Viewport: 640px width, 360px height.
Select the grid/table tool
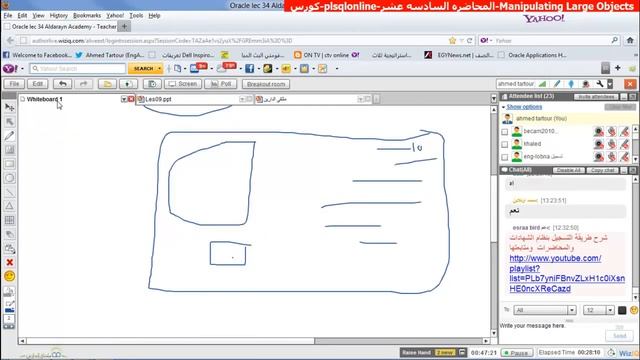(x=10, y=220)
